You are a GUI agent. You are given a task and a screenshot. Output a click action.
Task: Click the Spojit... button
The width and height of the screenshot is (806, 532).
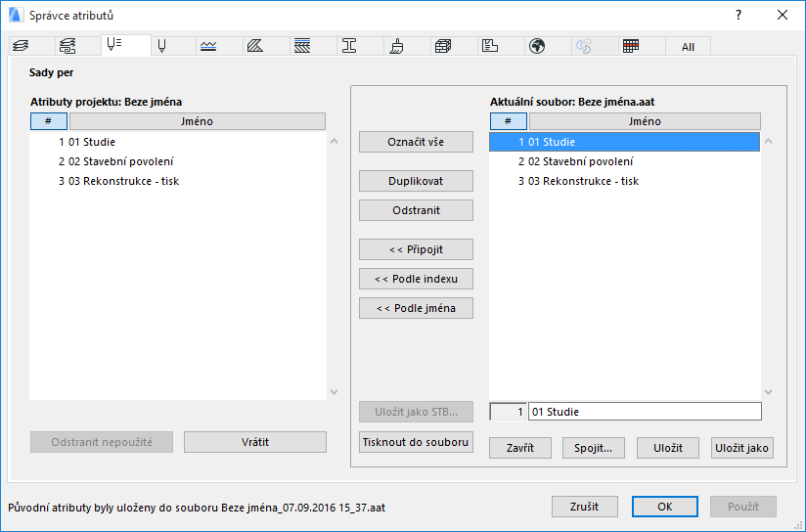[594, 448]
